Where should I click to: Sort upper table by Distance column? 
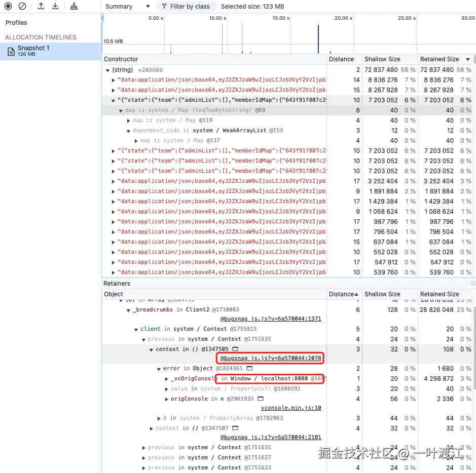(x=344, y=59)
